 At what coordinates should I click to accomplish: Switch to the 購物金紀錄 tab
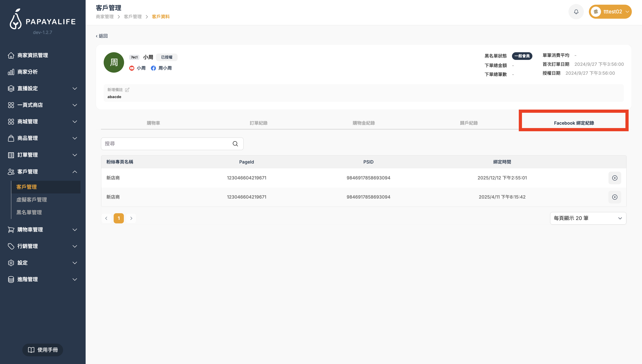coord(364,123)
